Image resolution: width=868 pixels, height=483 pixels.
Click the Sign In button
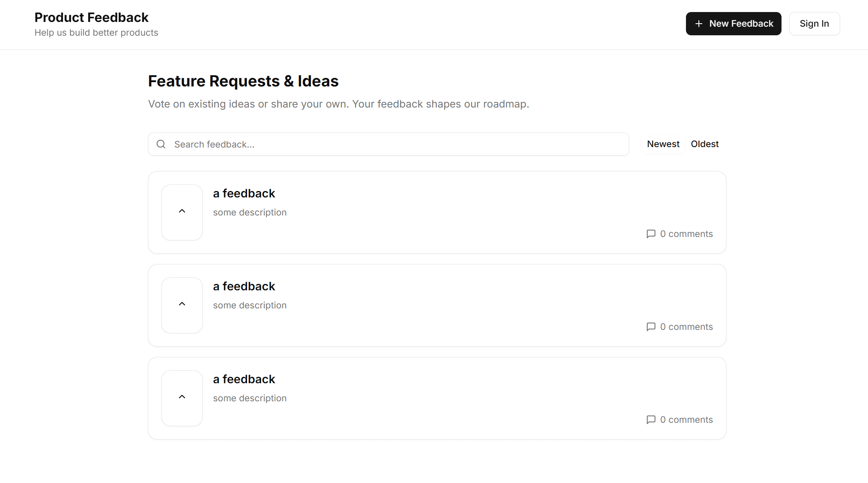[x=814, y=24]
